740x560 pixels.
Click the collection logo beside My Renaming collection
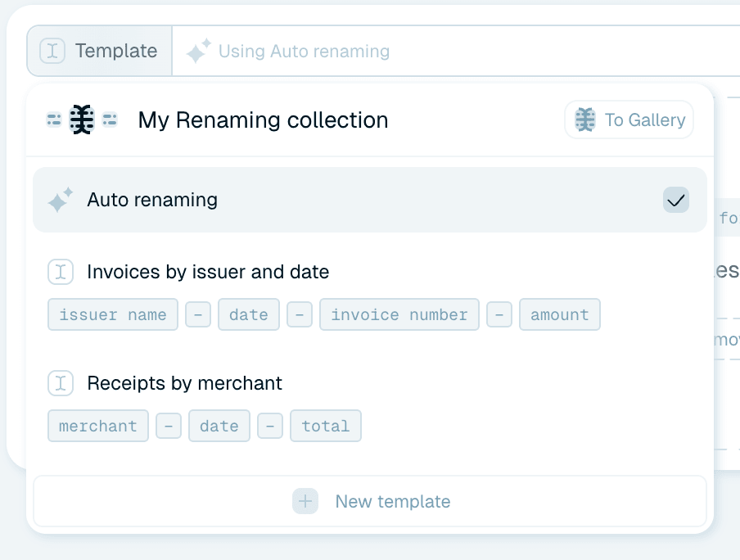pos(82,120)
